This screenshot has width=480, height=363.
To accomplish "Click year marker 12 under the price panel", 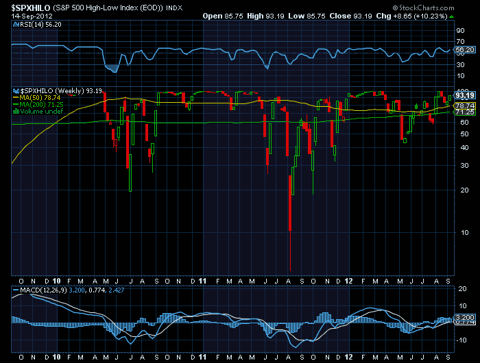I will click(348, 281).
